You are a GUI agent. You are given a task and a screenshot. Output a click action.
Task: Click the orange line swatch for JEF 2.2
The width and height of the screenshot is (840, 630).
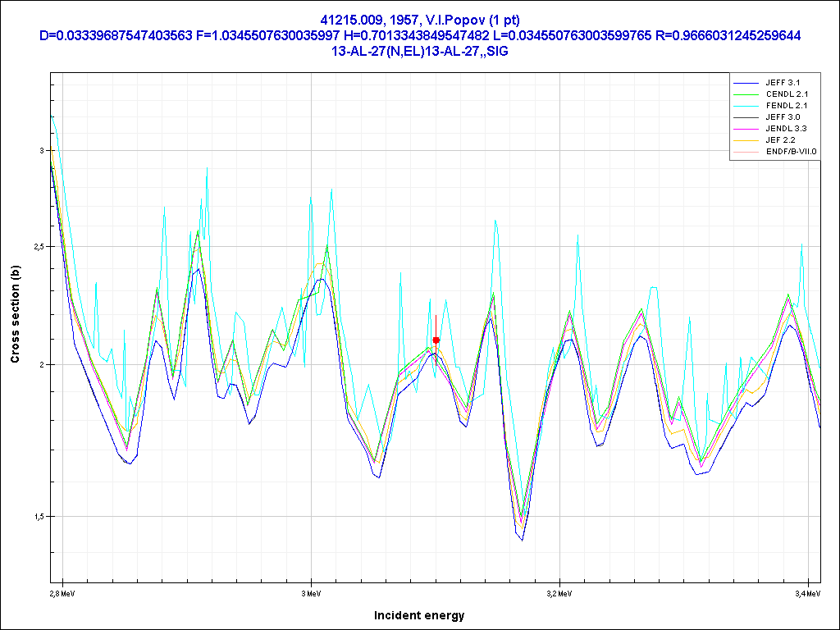click(x=746, y=140)
